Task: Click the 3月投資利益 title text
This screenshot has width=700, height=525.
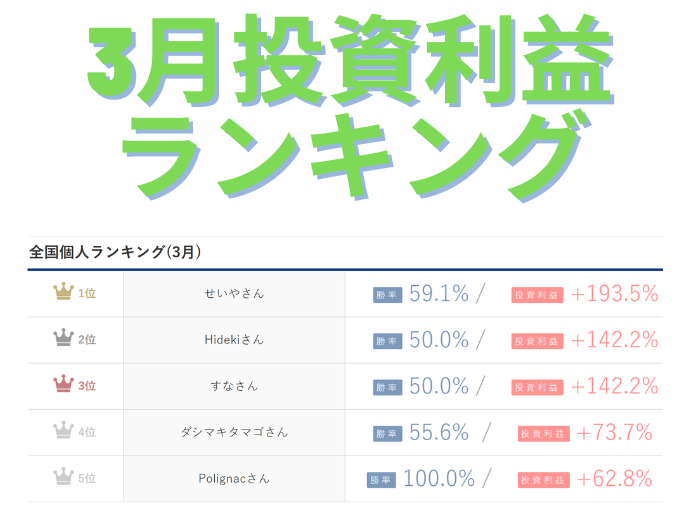Action: pos(345,62)
